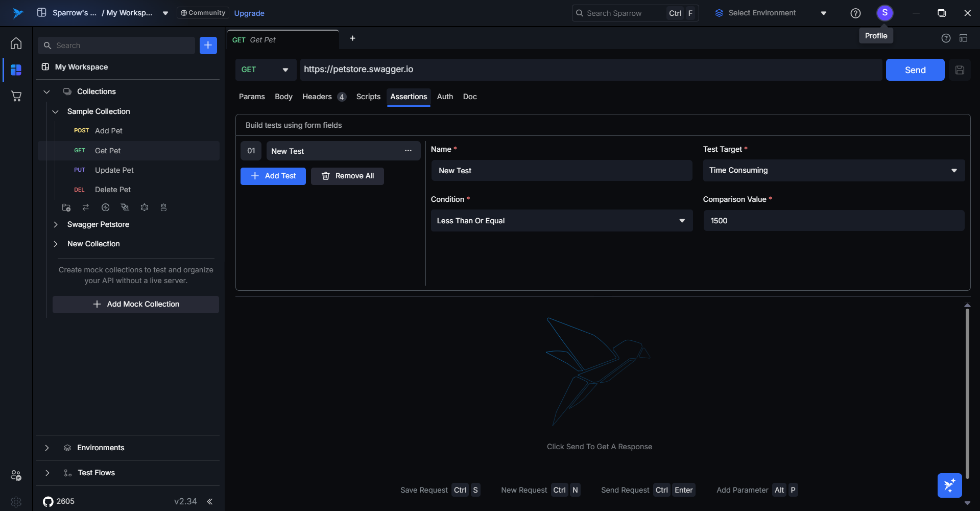Viewport: 980px width, 511px height.
Task: Open the three-dot menu on New Test
Action: tap(408, 151)
